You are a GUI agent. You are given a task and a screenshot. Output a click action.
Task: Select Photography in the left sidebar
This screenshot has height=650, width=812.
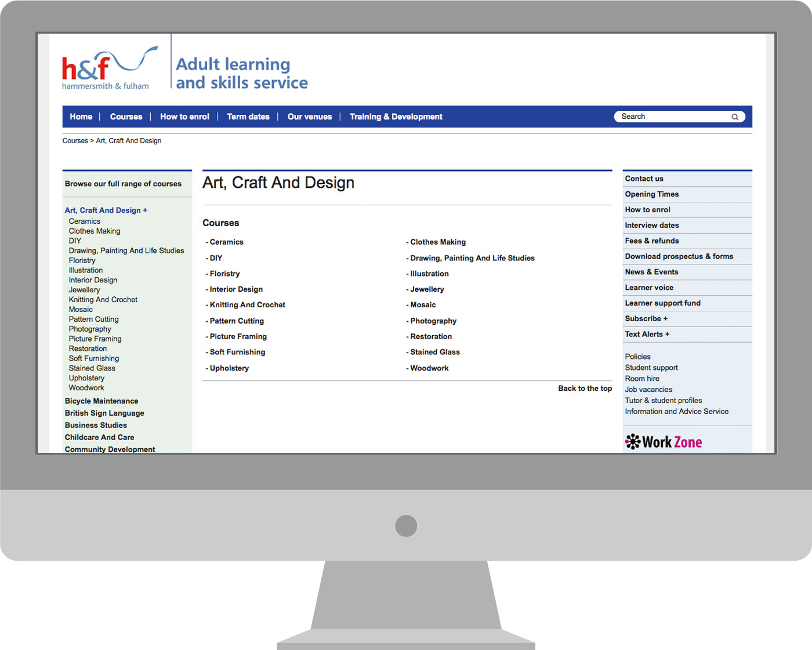point(90,329)
